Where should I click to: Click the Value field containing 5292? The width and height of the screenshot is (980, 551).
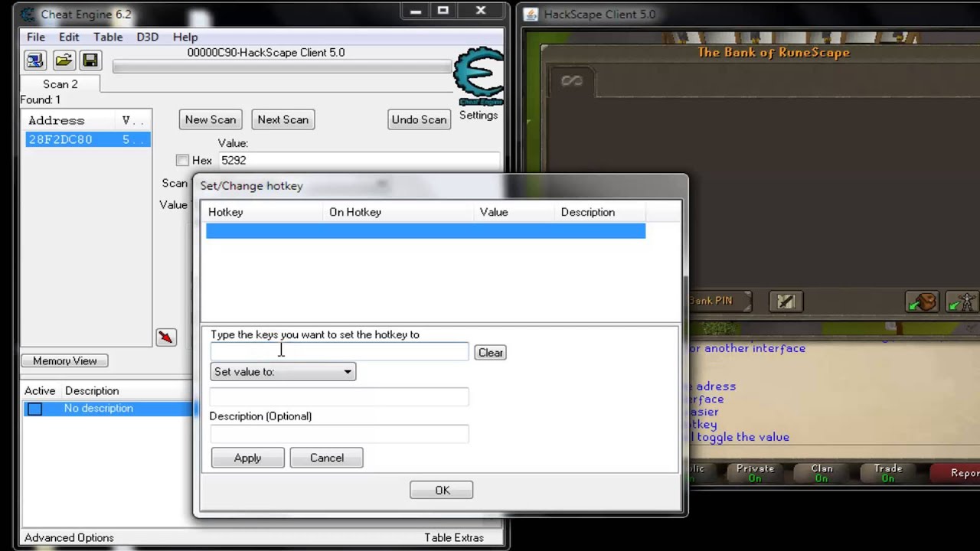(358, 160)
